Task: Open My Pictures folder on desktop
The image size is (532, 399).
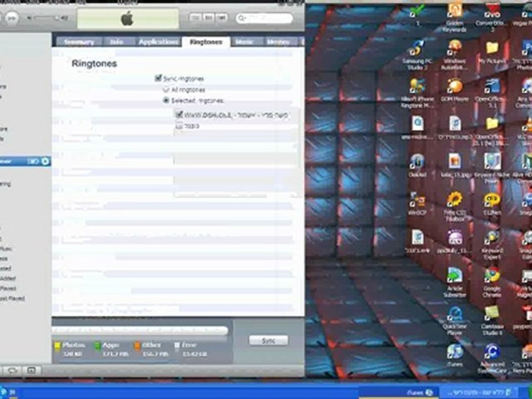Action: tap(492, 53)
